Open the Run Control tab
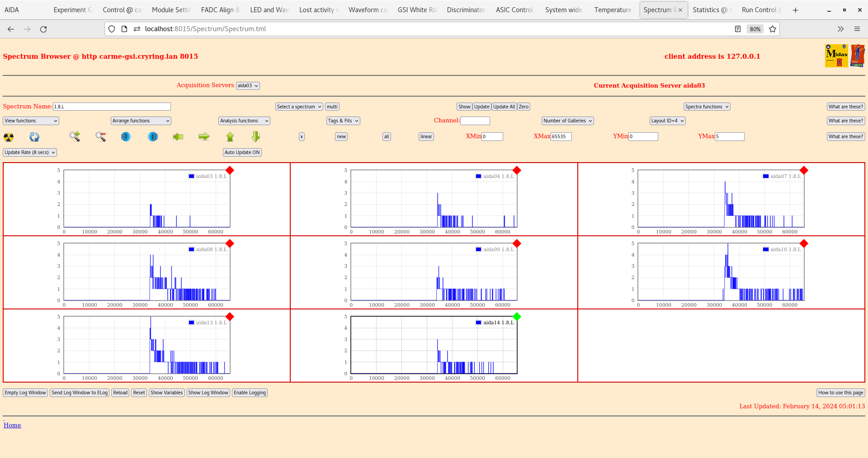Screen dimensions: 868x458 [x=760, y=9]
